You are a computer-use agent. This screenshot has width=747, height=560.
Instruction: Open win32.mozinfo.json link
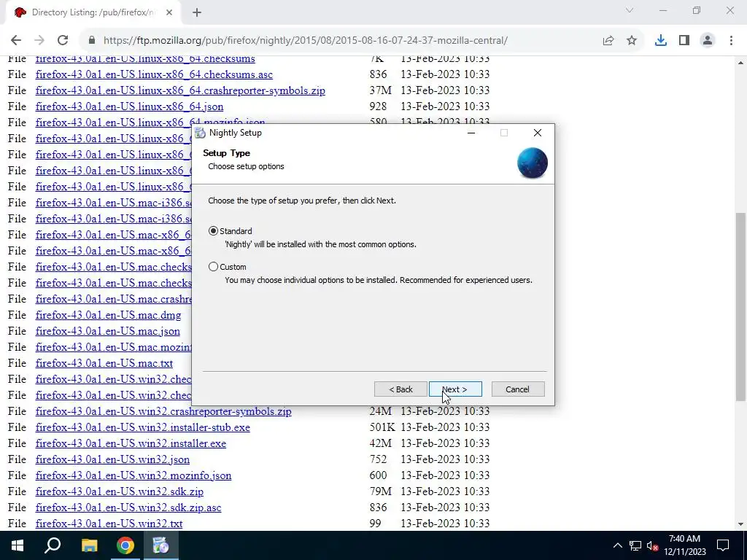coord(133,475)
